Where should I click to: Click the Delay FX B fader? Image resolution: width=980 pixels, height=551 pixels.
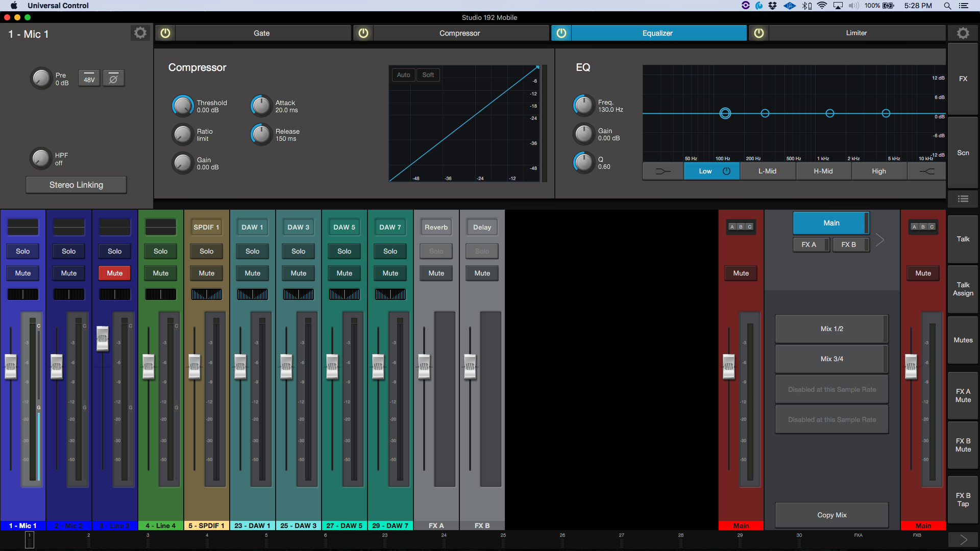470,366
